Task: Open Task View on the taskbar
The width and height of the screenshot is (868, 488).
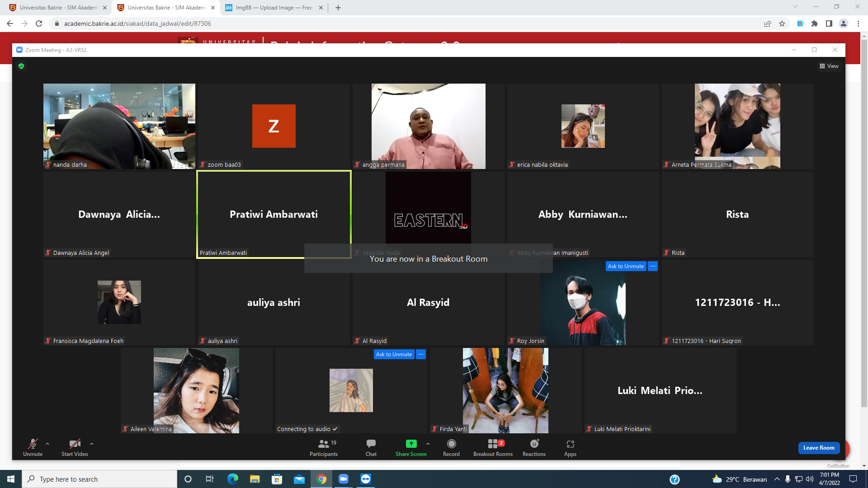Action: [210, 479]
